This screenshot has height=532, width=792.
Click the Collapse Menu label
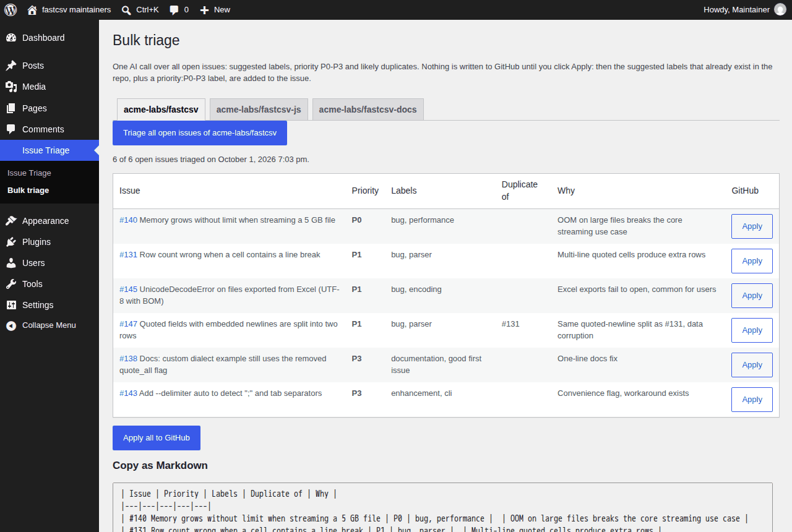[49, 325]
